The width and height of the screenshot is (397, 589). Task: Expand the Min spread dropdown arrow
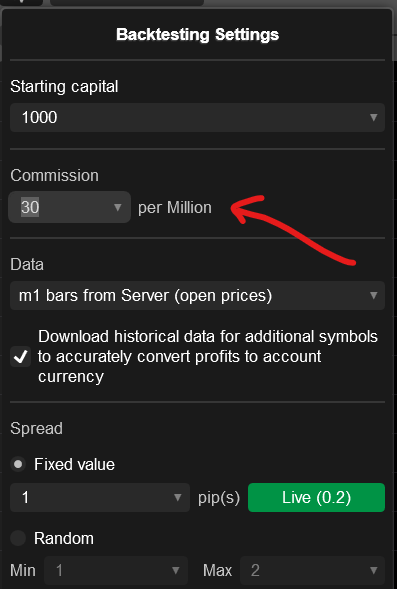tap(175, 571)
